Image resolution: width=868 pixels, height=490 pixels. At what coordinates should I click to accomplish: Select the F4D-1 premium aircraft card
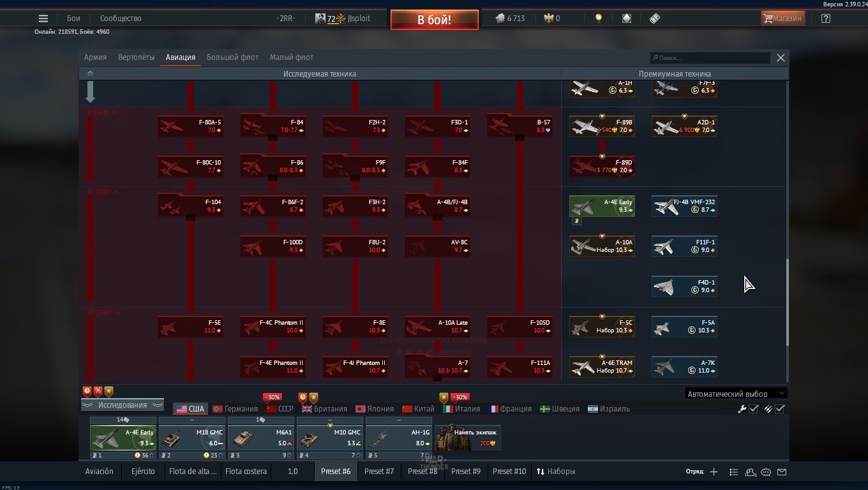[684, 286]
